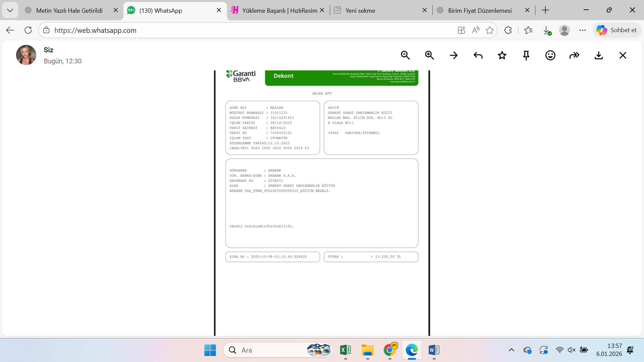
Task: Open Copilot Sohbet et button
Action: pyautogui.click(x=617, y=30)
